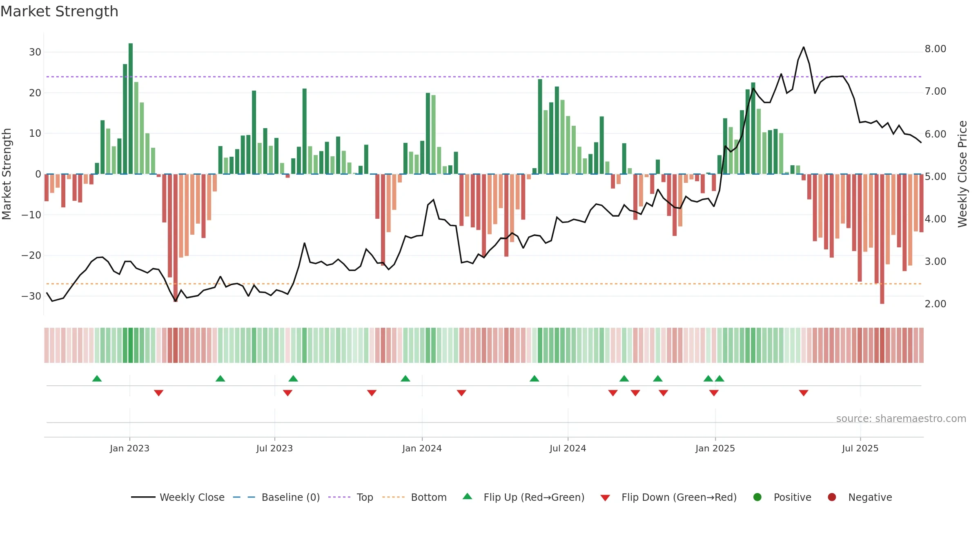This screenshot has width=980, height=551.
Task: Click the Positive green dot legend icon
Action: 757,497
